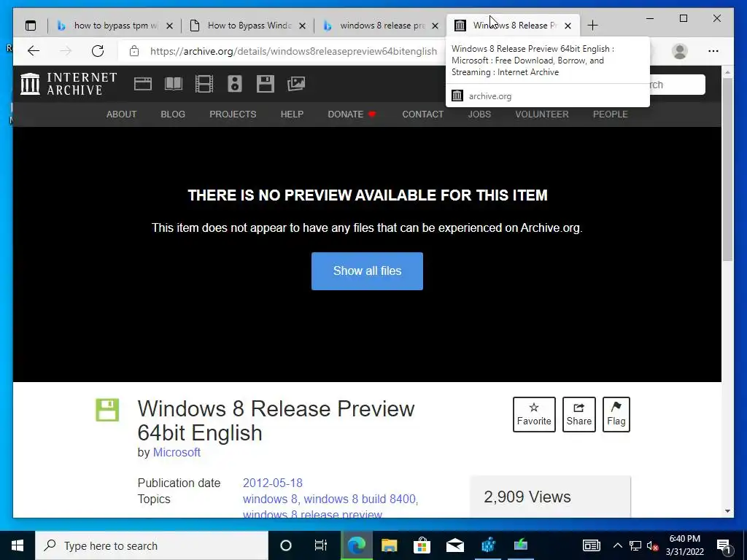
Task: Open File Explorer from the taskbar
Action: pos(390,545)
